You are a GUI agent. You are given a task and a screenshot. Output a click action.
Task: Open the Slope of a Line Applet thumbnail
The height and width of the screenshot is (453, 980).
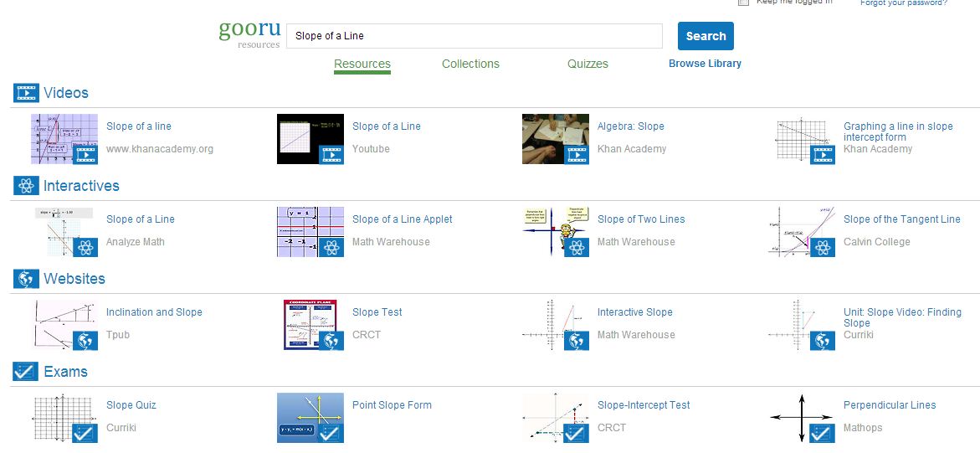click(x=310, y=231)
